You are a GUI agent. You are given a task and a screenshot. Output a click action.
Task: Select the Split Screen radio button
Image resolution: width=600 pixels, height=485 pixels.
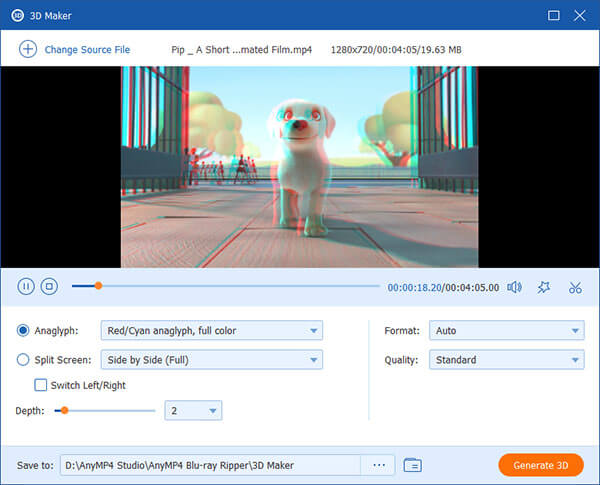23,360
